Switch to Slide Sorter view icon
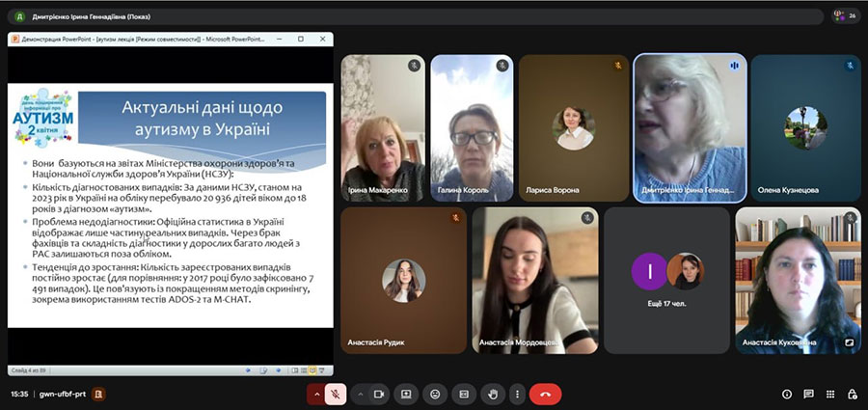Screen dimensions: 868x410 pyautogui.click(x=304, y=370)
